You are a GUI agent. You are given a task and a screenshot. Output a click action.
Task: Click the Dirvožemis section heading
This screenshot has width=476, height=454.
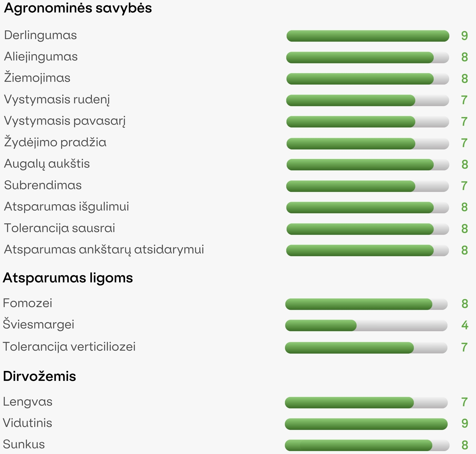(x=40, y=376)
